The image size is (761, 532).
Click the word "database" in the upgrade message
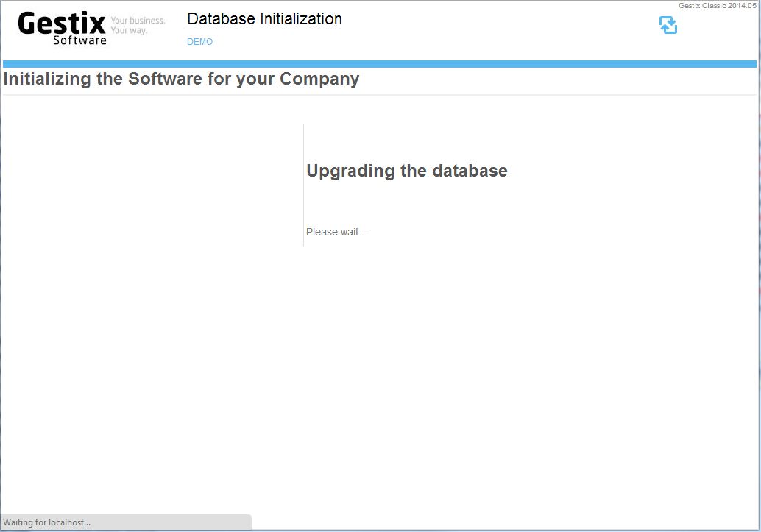pos(470,171)
